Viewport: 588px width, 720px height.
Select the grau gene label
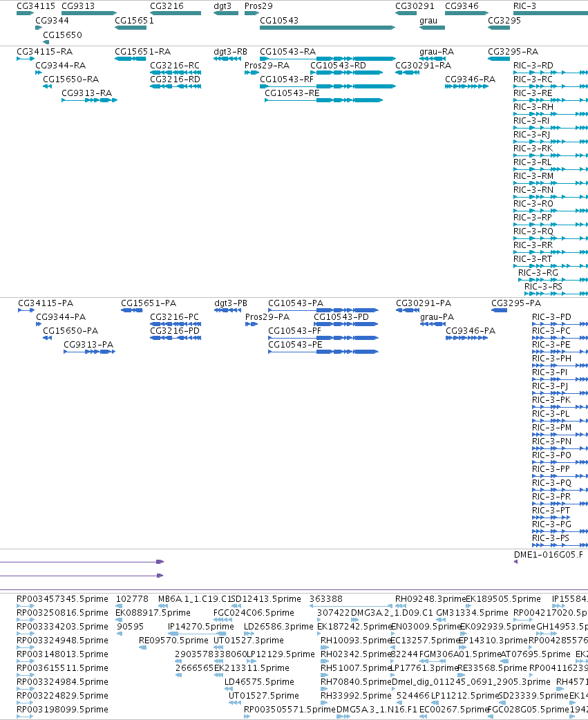click(428, 21)
